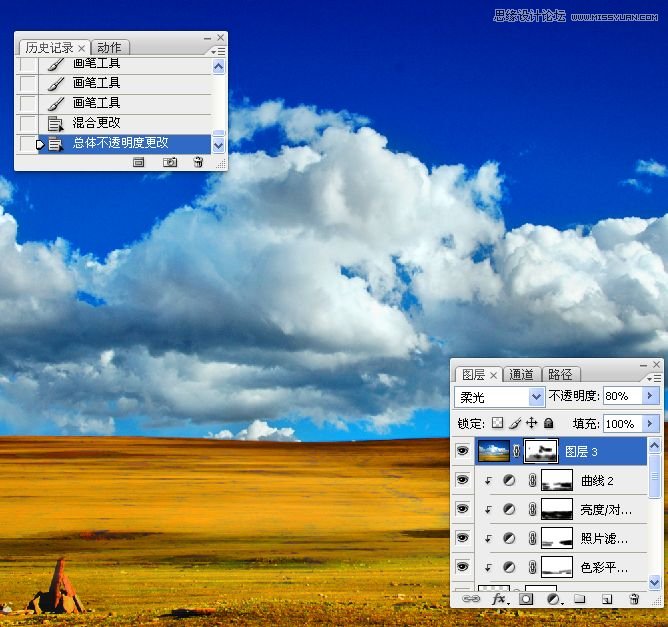Click adjustment icon on 色彩平... layer
Screen dimensions: 668x627
[x=509, y=567]
